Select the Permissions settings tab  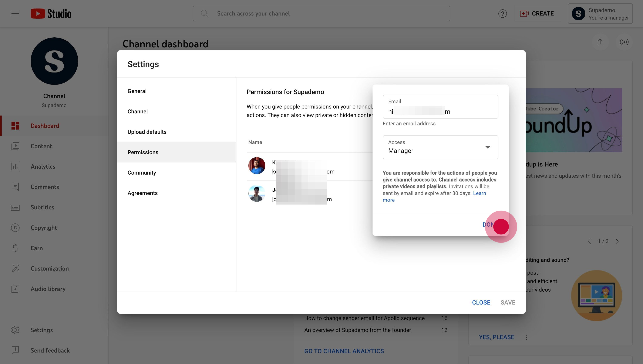pyautogui.click(x=177, y=152)
